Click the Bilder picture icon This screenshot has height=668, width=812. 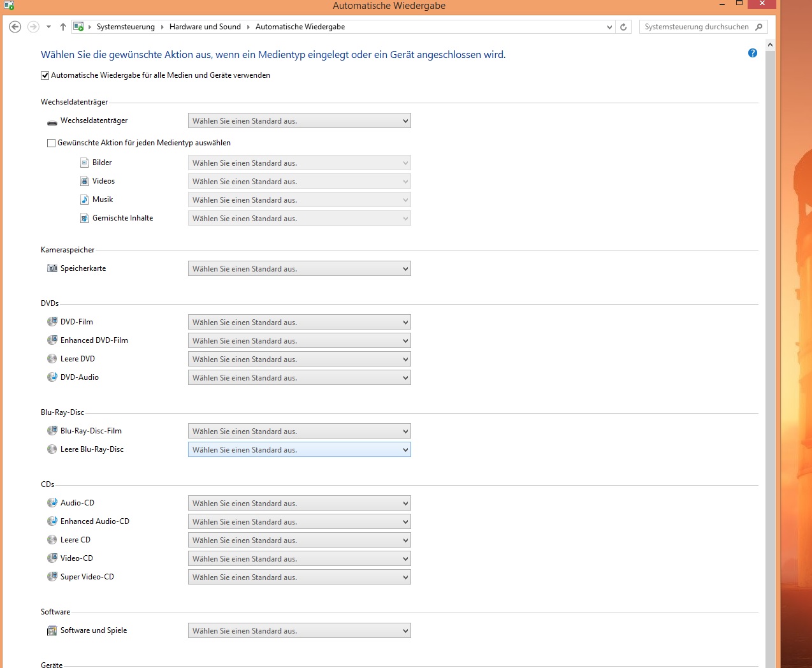(x=84, y=163)
